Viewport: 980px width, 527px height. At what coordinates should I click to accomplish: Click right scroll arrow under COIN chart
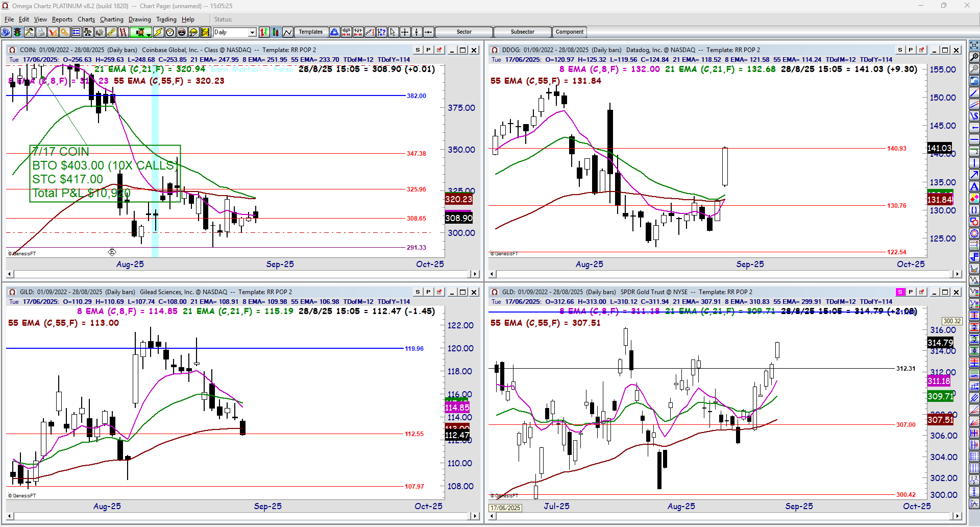[475, 274]
